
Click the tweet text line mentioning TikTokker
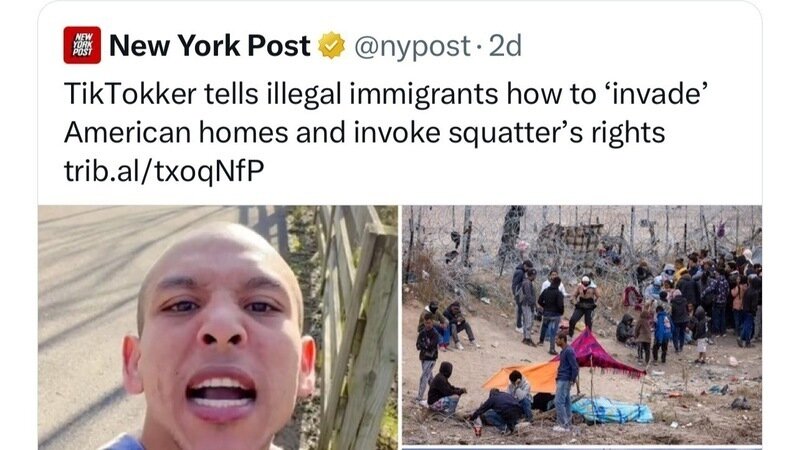pos(386,94)
